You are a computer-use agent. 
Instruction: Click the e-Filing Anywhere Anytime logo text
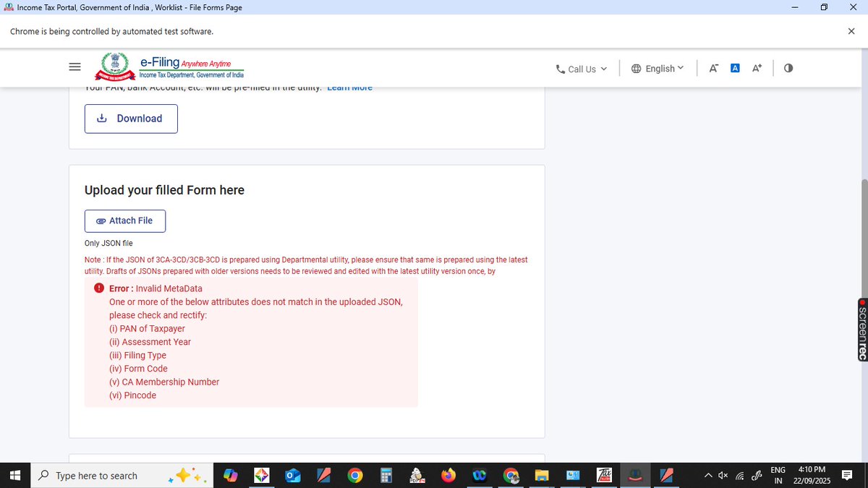pos(191,68)
